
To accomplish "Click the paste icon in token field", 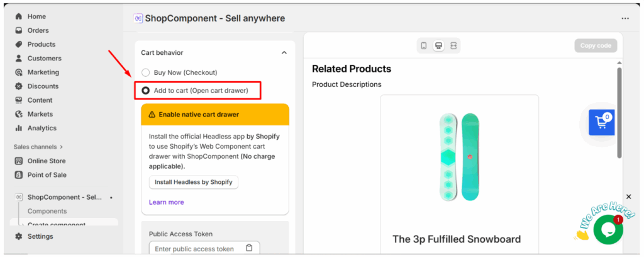I will 249,248.
